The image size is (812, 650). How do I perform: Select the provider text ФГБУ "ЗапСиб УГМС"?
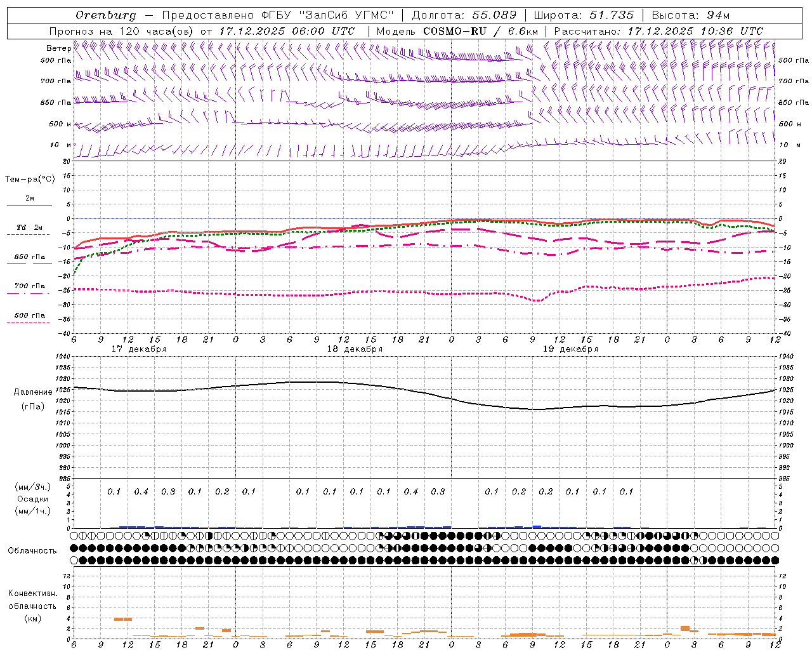pos(327,15)
